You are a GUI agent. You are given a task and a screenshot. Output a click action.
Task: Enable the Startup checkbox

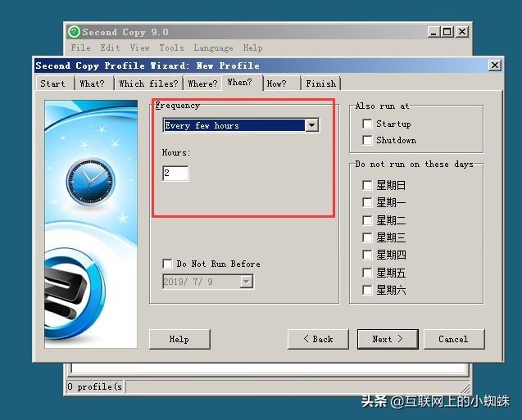click(367, 124)
